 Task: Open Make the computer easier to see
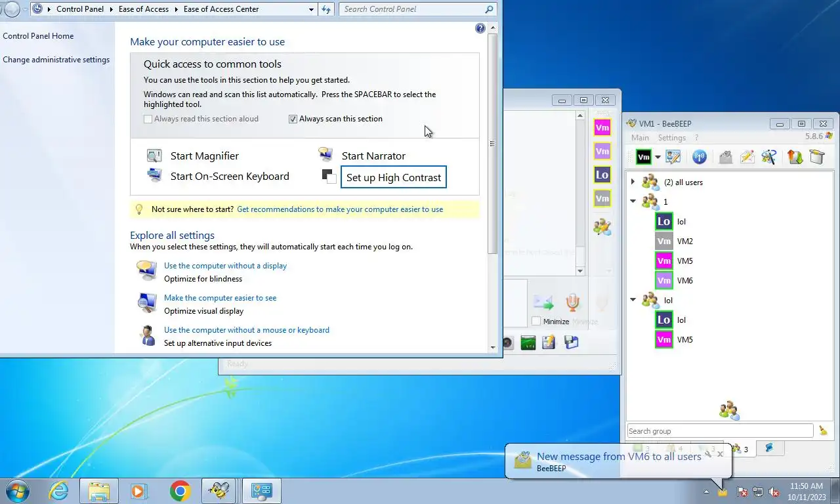220,298
